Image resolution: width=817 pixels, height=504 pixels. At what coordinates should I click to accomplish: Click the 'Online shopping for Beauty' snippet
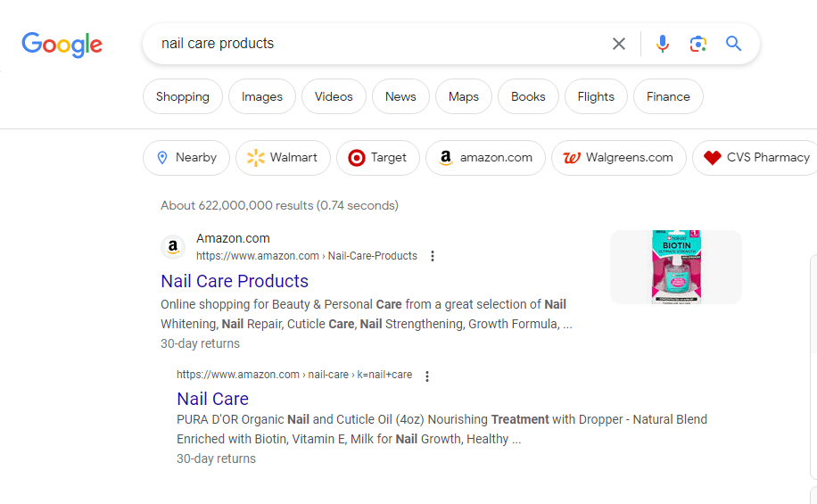pos(367,314)
